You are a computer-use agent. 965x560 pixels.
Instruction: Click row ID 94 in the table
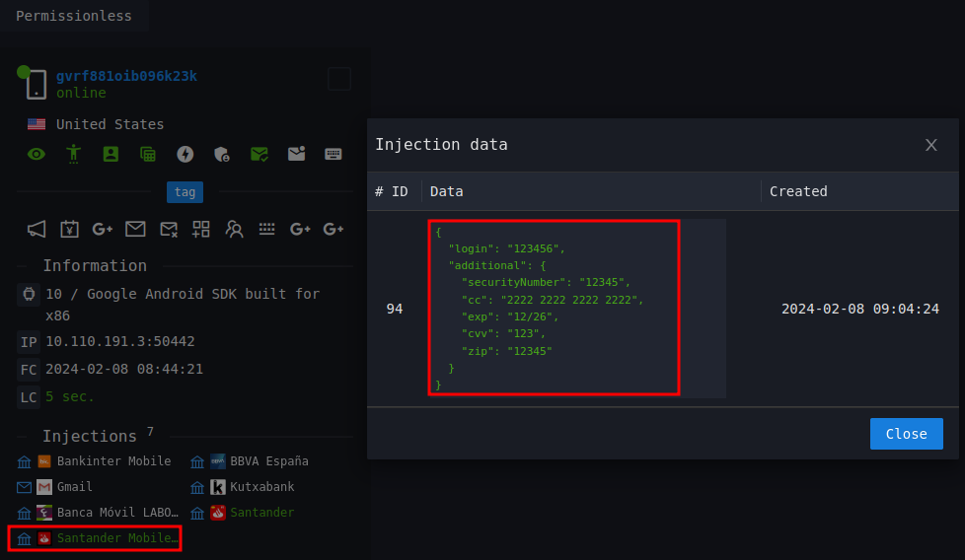[x=395, y=309]
